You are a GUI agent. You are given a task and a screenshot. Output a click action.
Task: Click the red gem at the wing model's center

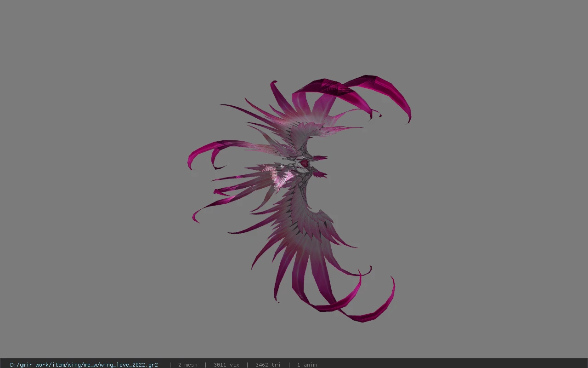[x=304, y=163]
